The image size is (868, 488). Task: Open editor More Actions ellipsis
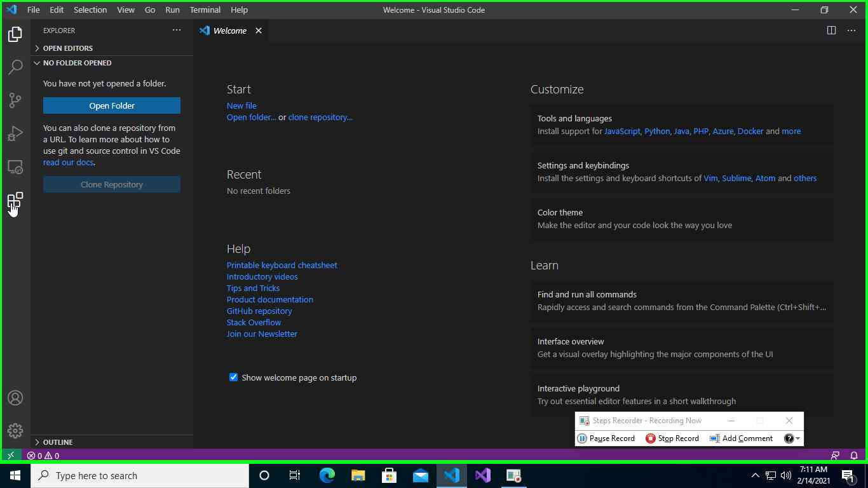[851, 30]
